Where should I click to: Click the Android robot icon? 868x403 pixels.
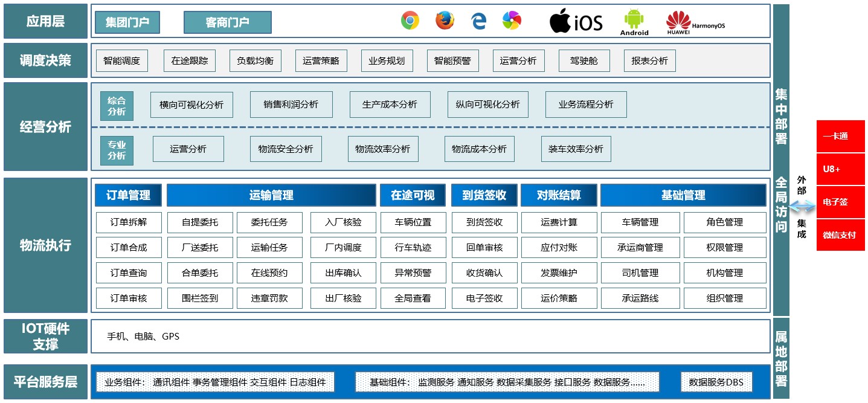(x=634, y=19)
